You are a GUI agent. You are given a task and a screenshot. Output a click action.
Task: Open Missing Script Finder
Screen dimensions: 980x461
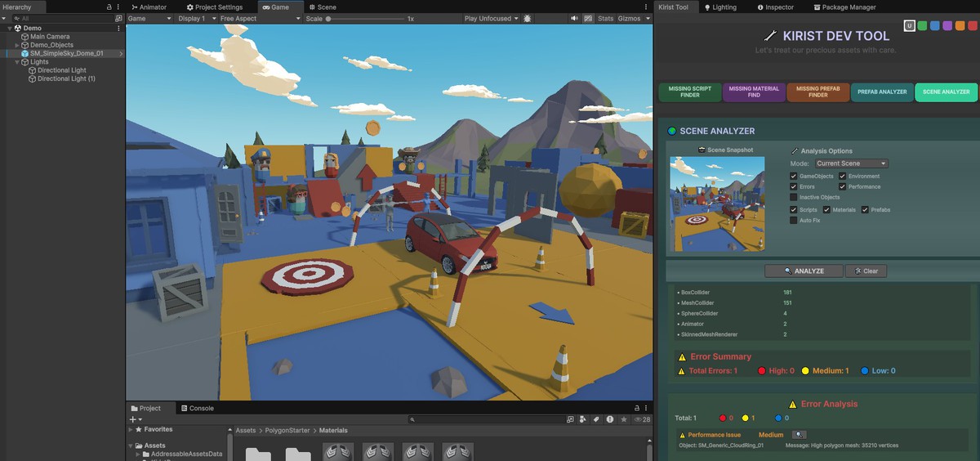690,92
